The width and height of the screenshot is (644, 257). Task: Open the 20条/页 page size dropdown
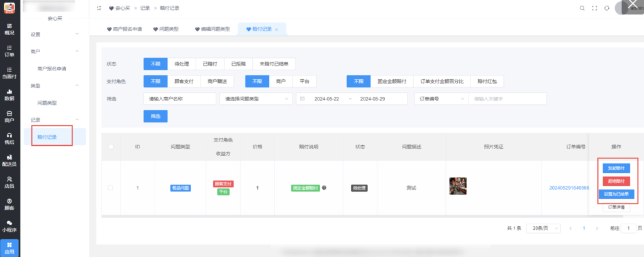tap(544, 228)
